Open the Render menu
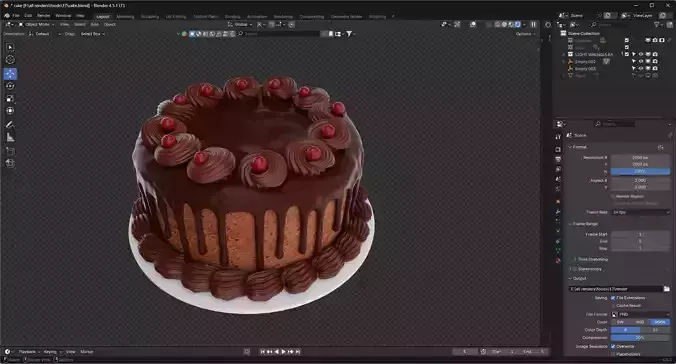 tap(43, 16)
